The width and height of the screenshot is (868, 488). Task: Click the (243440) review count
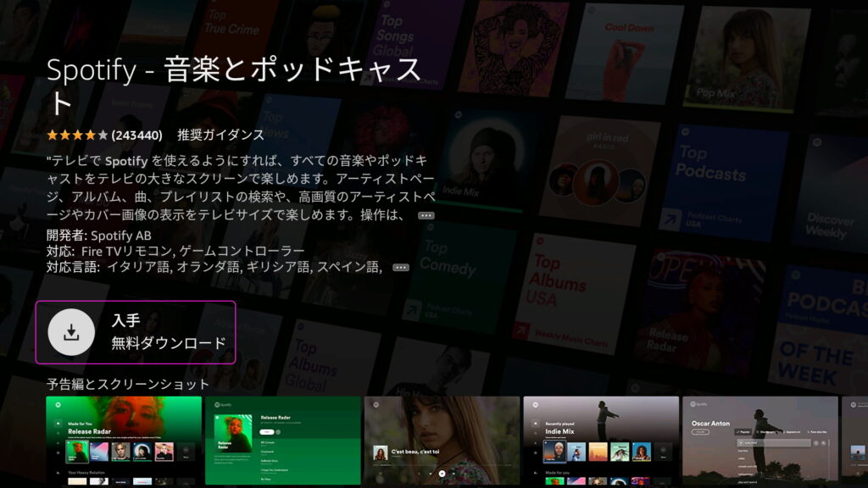(x=136, y=136)
